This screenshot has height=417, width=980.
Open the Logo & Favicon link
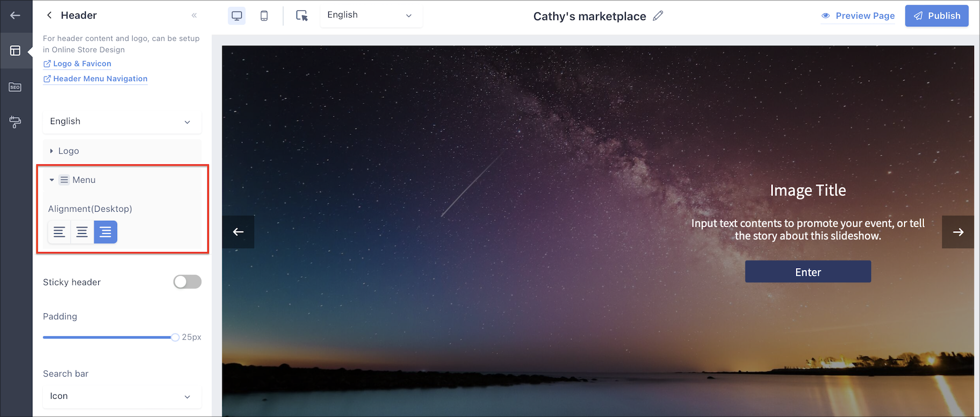(x=77, y=63)
